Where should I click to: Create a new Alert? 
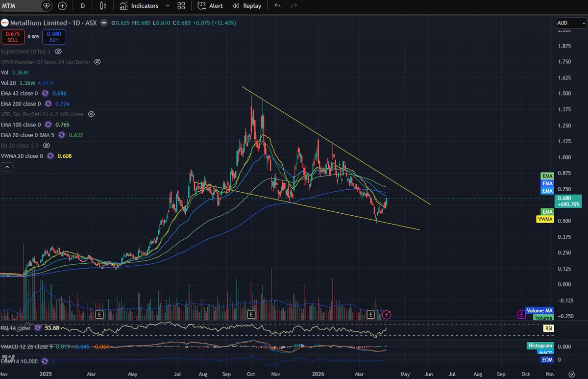point(210,6)
